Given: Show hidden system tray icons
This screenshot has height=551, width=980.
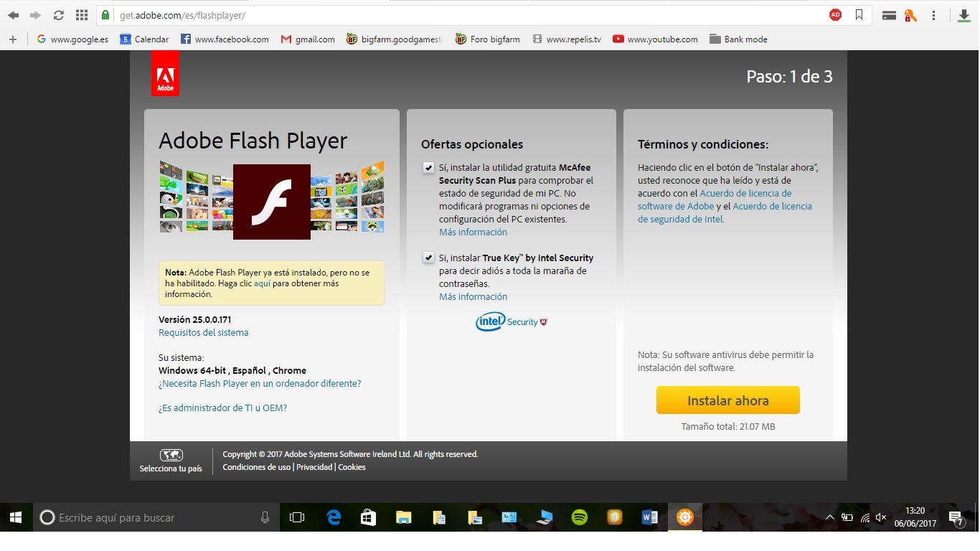Looking at the screenshot, I should coord(830,517).
